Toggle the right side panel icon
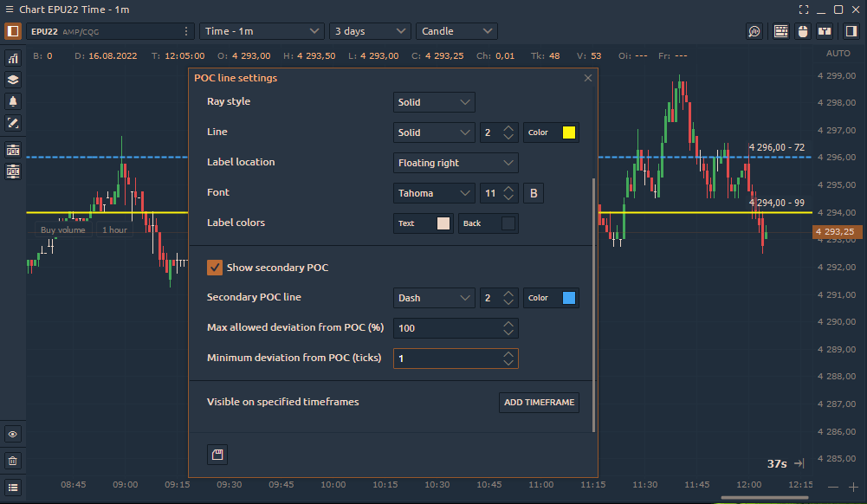867x504 pixels. point(851,31)
